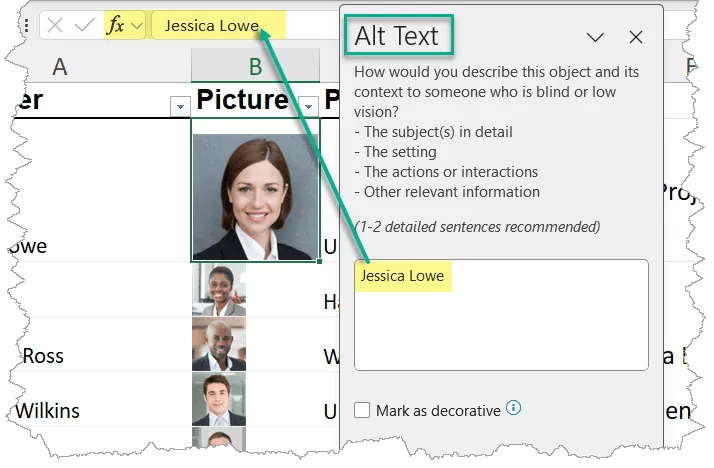The width and height of the screenshot is (714, 468).
Task: Click the Picture table header cell
Action: tap(242, 101)
